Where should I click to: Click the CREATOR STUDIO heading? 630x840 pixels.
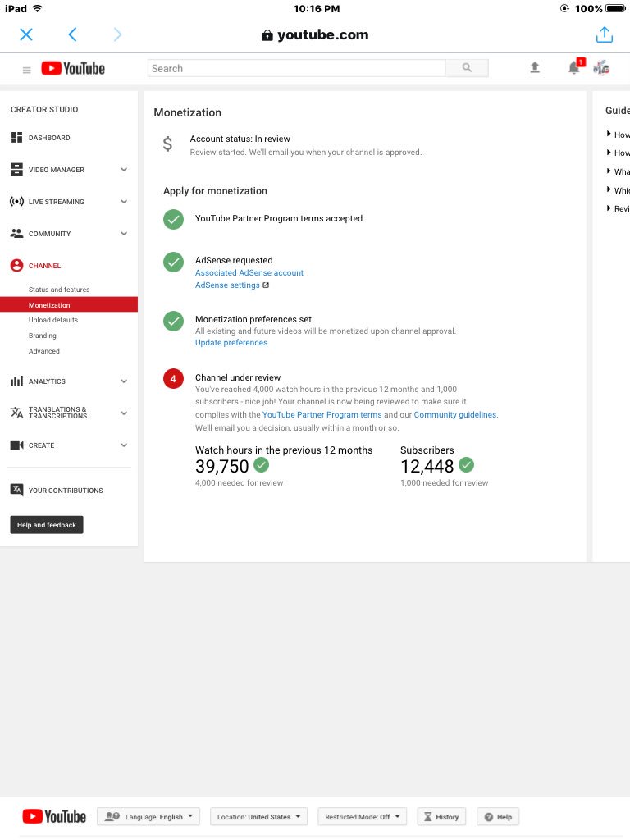(44, 109)
